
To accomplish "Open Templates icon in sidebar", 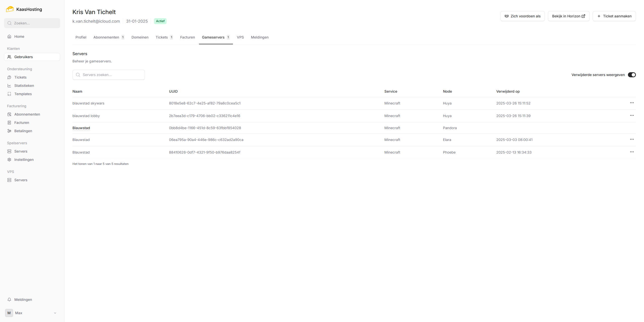I will [x=9, y=94].
